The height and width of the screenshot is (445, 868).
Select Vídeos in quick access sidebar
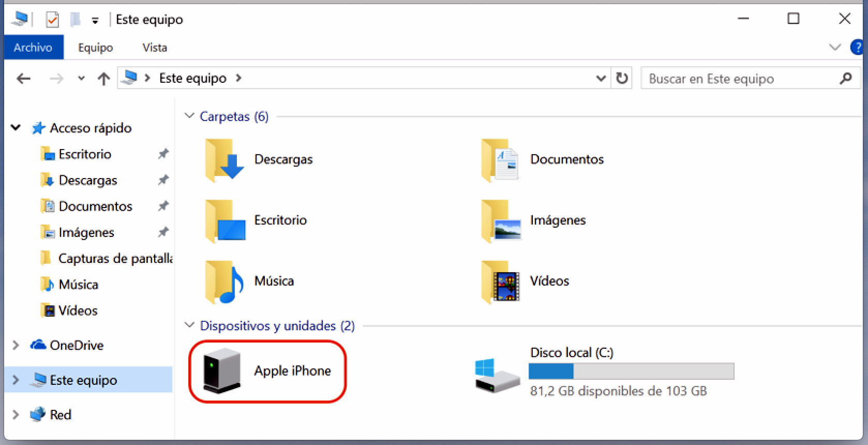coord(78,310)
